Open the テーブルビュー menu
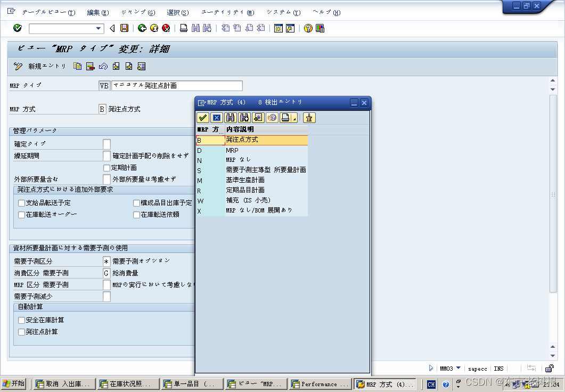This screenshot has width=565, height=392. (x=48, y=13)
